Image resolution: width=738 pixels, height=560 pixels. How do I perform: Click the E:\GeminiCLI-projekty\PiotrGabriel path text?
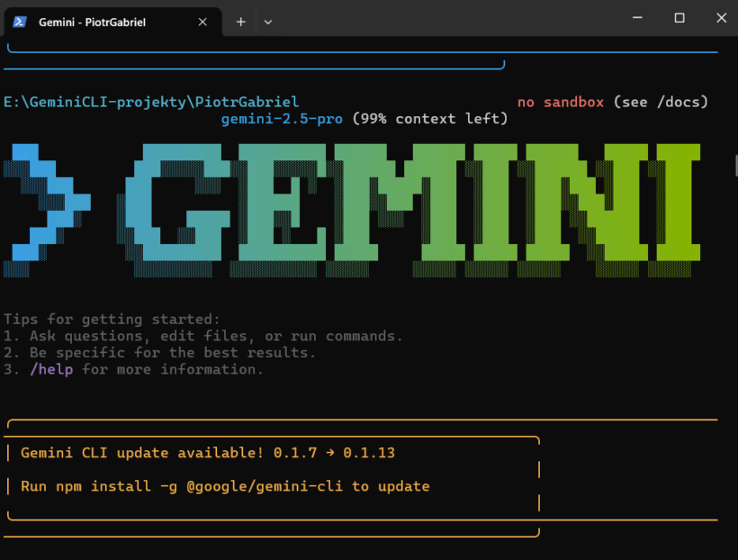(151, 103)
